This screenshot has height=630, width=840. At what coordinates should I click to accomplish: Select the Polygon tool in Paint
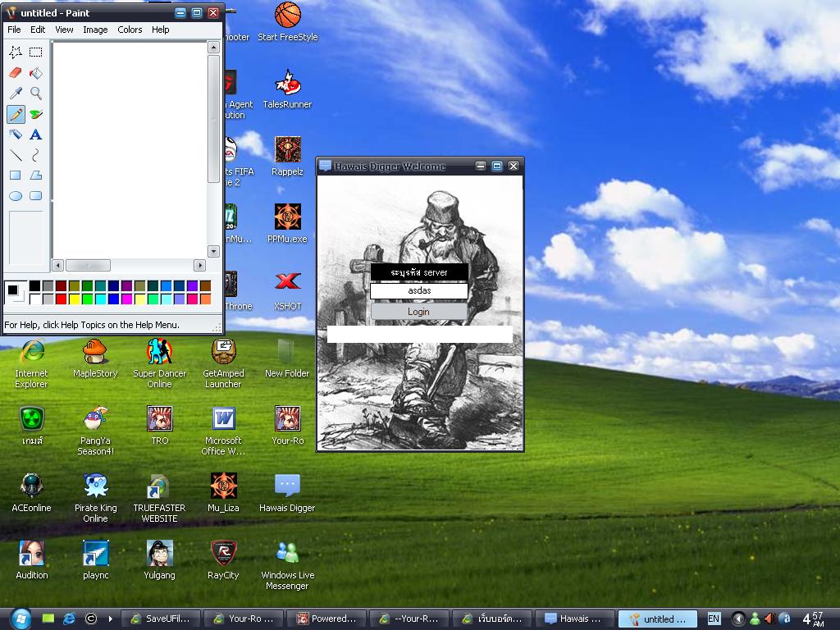(36, 176)
